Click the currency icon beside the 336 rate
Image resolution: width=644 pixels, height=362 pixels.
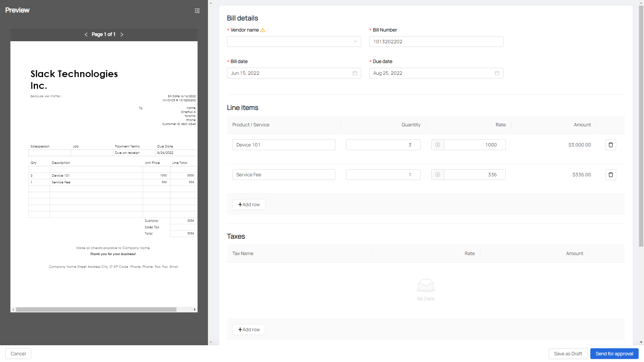point(437,175)
